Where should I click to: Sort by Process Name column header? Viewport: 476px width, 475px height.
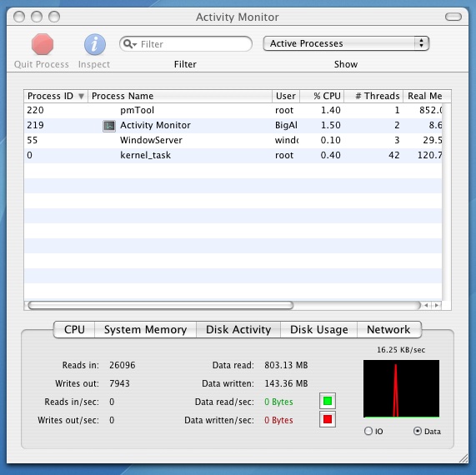pyautogui.click(x=180, y=96)
